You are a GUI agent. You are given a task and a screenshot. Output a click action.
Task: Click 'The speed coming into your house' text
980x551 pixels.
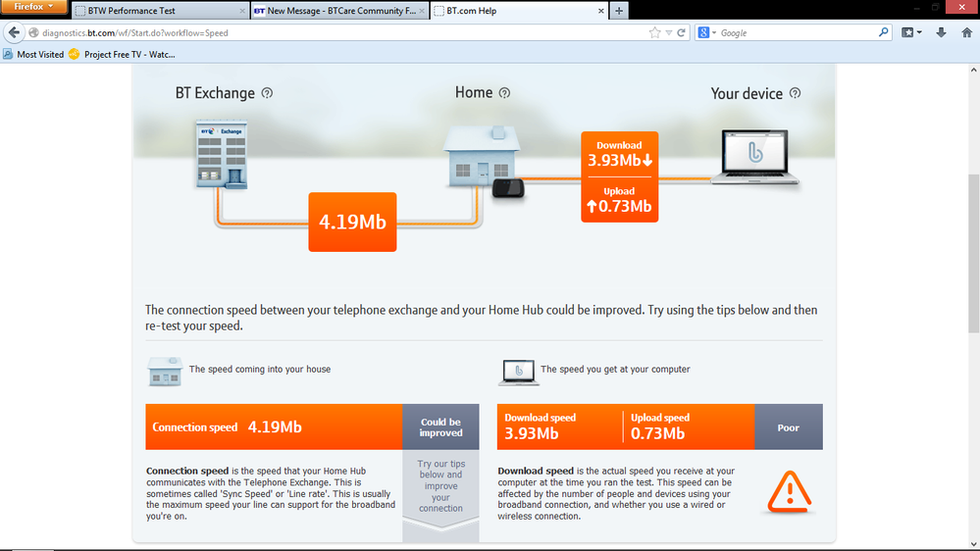(x=260, y=370)
